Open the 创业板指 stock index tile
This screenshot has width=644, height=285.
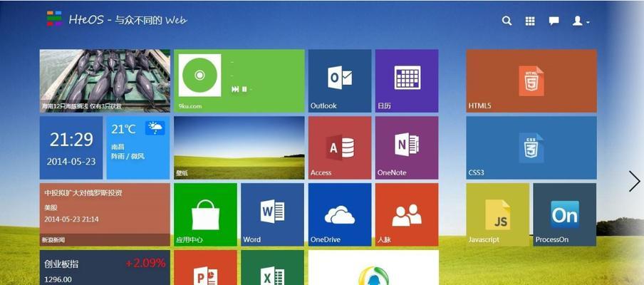tap(105, 268)
